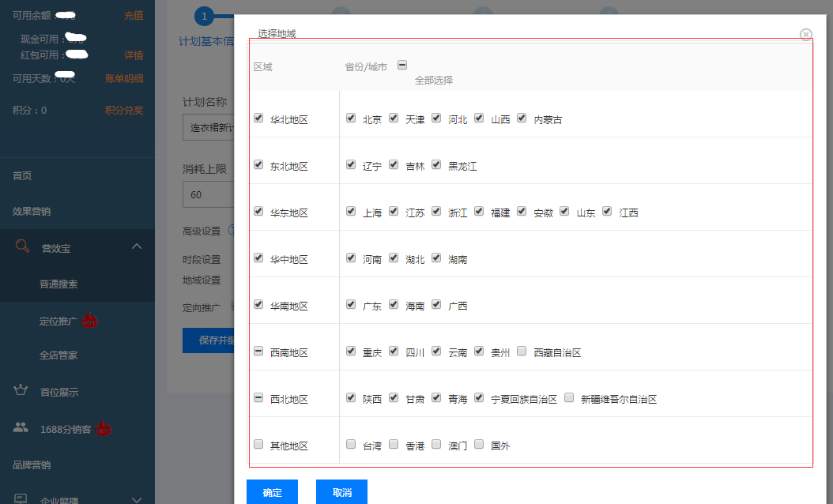This screenshot has height=504, width=833.
Task: Click the hot badge next to 1688分销客
Action: coord(104,429)
